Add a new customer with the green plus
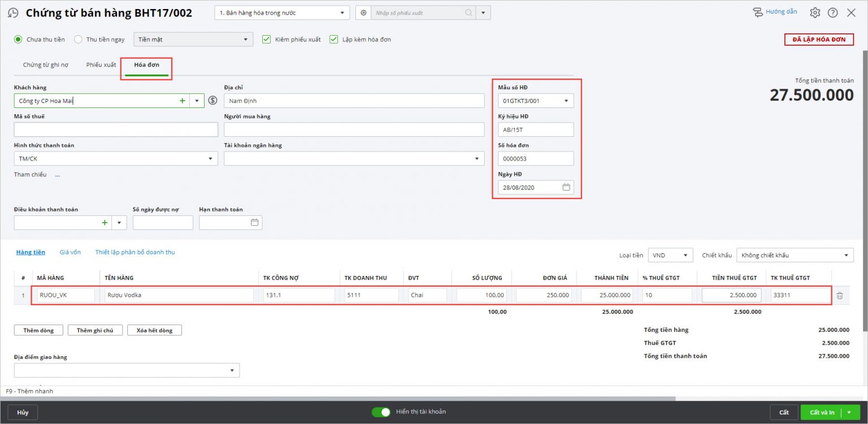 pyautogui.click(x=183, y=101)
